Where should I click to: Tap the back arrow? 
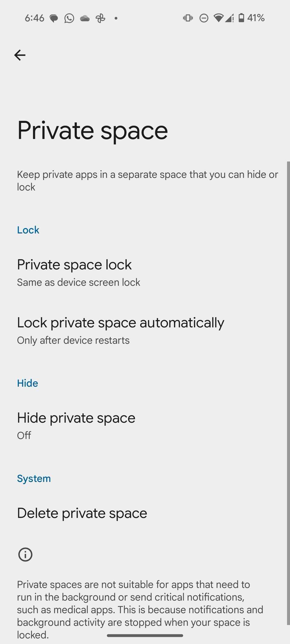20,55
